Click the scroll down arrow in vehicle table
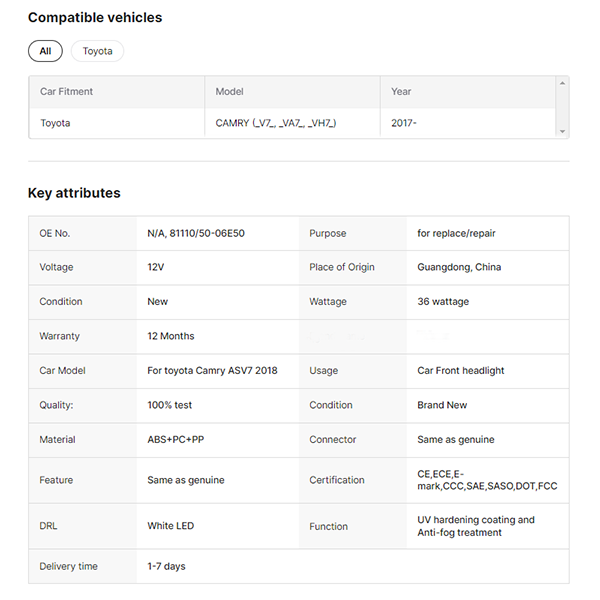 coord(563,131)
